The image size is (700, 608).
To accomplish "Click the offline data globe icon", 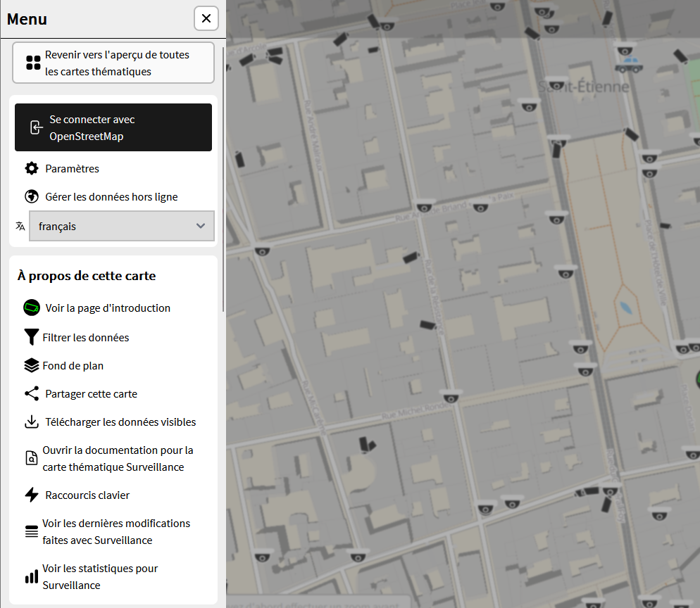I will (32, 197).
